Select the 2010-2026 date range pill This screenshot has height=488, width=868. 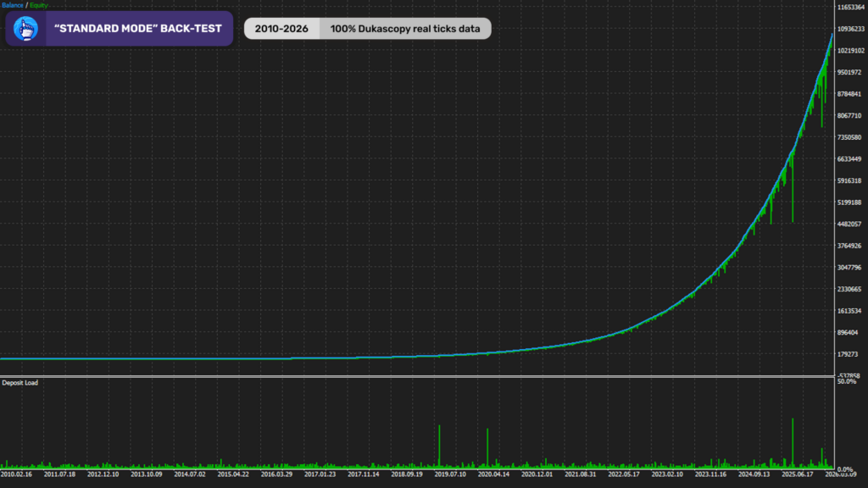pyautogui.click(x=281, y=29)
